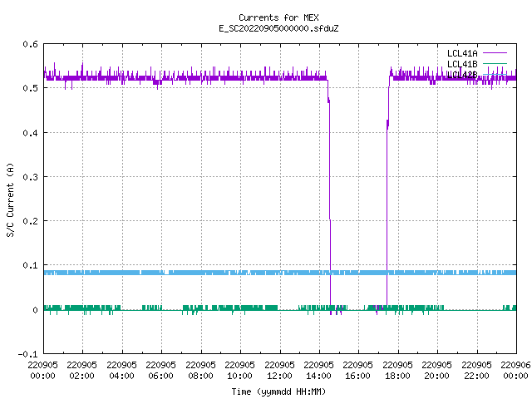The image size is (532, 399).
Task: Click the 0.2 y-axis tick label
Action: [30, 221]
